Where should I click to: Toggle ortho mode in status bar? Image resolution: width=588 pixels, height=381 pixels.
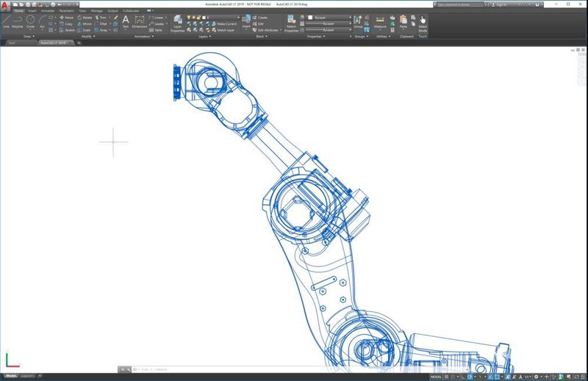tap(463, 377)
